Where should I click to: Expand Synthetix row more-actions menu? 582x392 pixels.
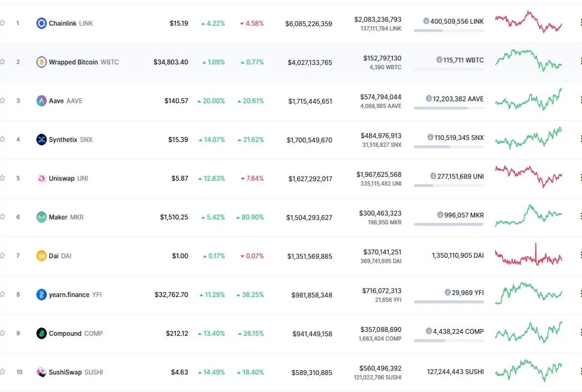coord(580,139)
